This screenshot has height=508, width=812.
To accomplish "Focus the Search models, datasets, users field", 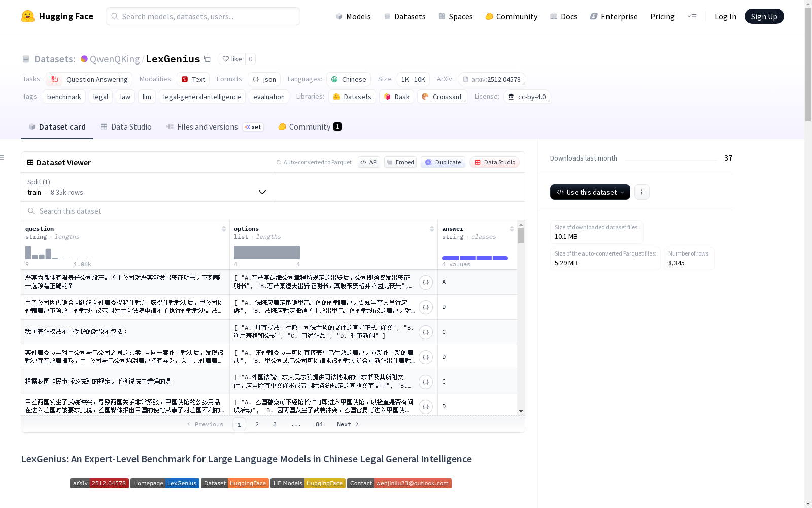I will click(x=203, y=16).
